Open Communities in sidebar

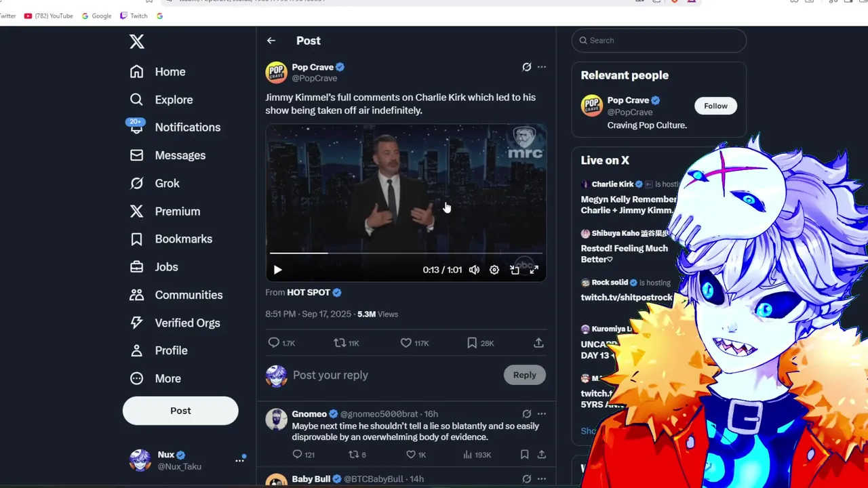(x=176, y=295)
